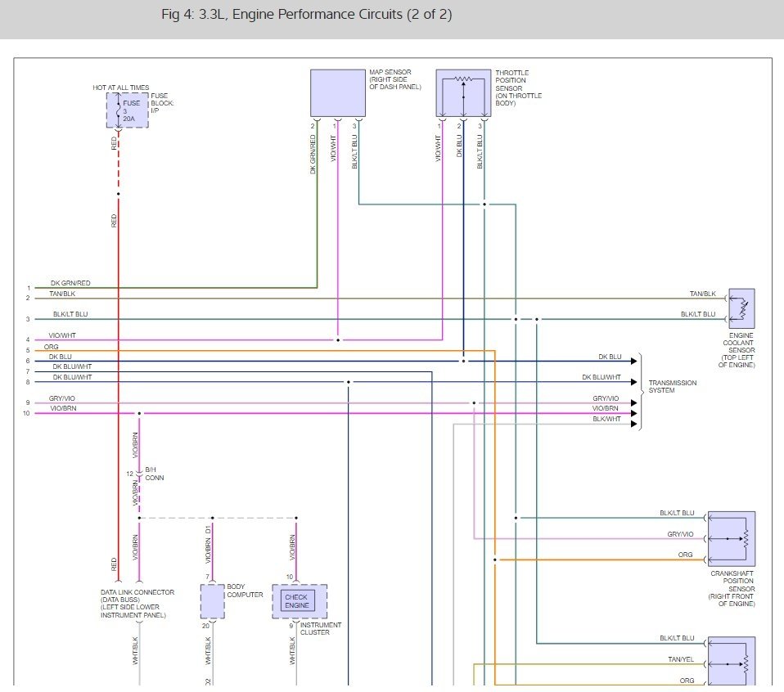
Task: Click the Body Computer dashed box
Action: pos(213,601)
